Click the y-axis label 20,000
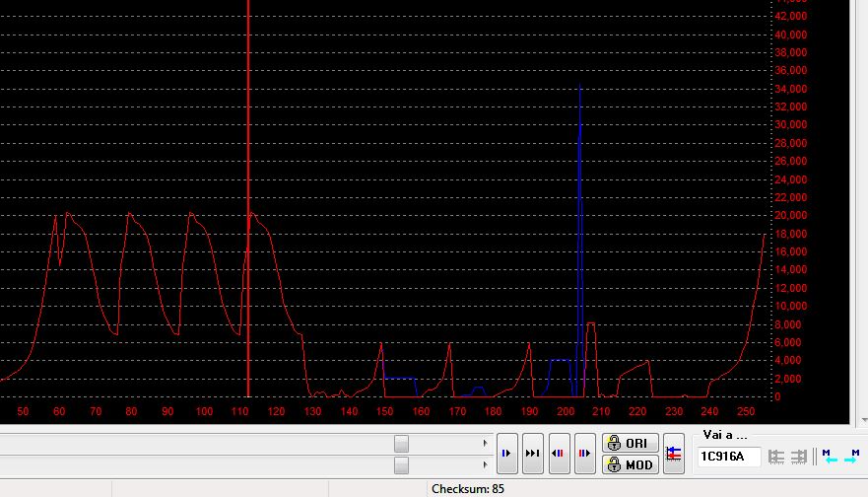Viewport: 868px width, 497px height. click(x=790, y=216)
